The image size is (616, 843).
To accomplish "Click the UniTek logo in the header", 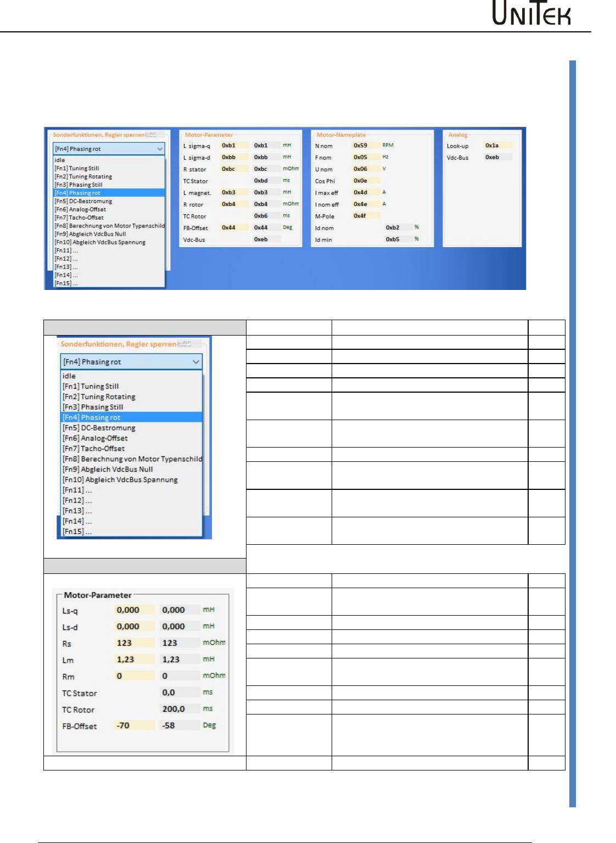I will click(531, 13).
